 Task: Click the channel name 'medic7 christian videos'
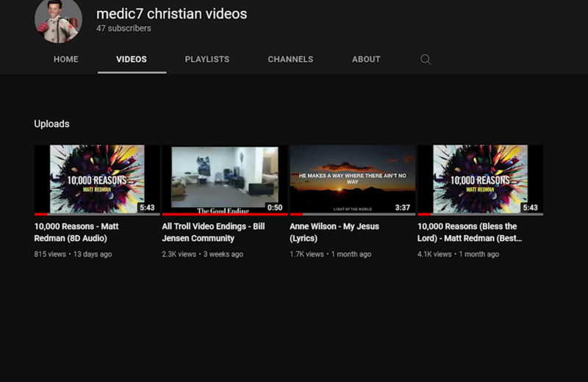tap(172, 14)
